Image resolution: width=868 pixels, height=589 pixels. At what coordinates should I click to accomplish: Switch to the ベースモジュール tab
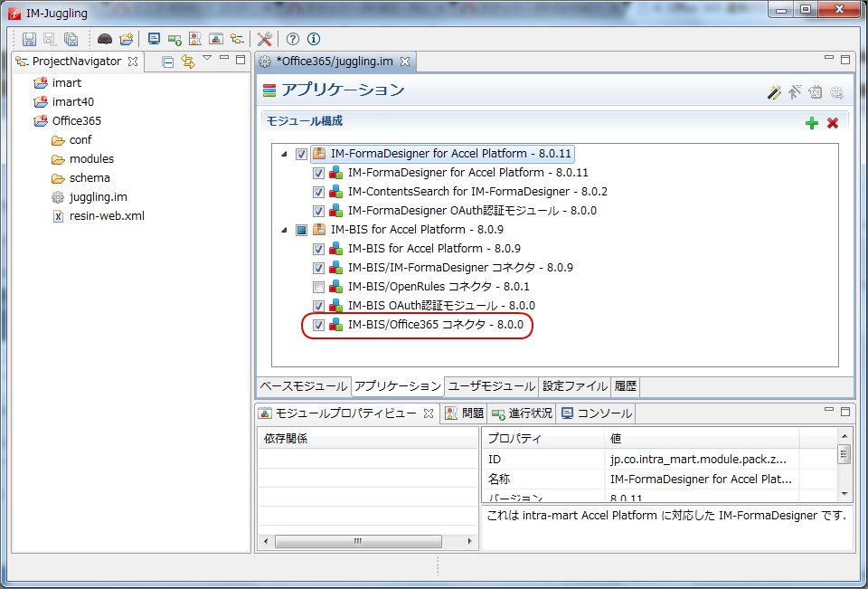coord(304,386)
